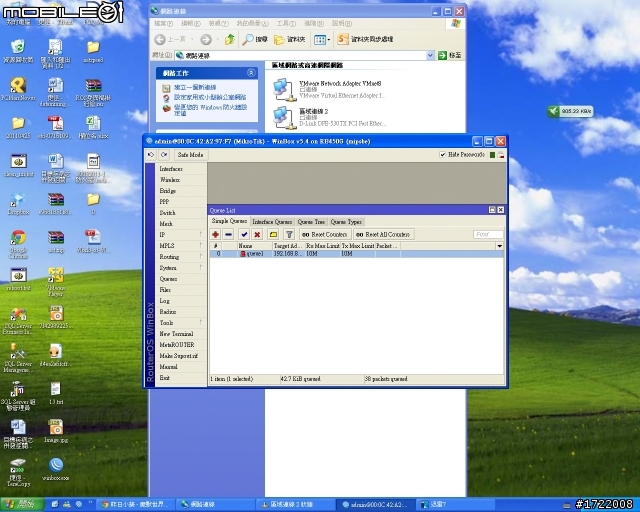This screenshot has width=640, height=512.
Task: Open the Queue List column chooser dropdown arrow
Action: (499, 246)
